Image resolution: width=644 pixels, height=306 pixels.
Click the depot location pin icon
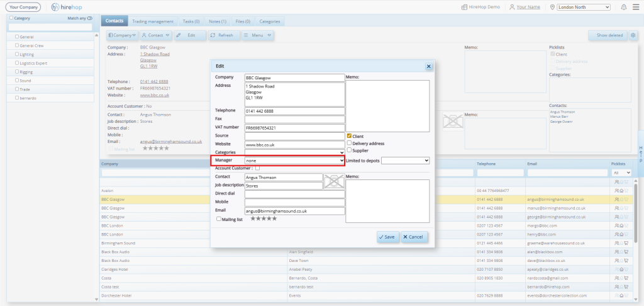[552, 7]
